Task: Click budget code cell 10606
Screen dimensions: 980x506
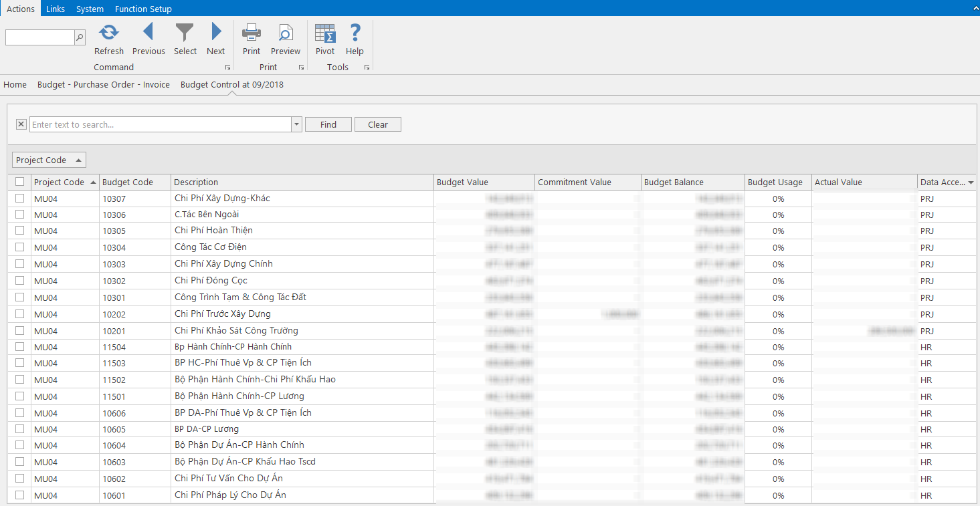Action: 135,413
